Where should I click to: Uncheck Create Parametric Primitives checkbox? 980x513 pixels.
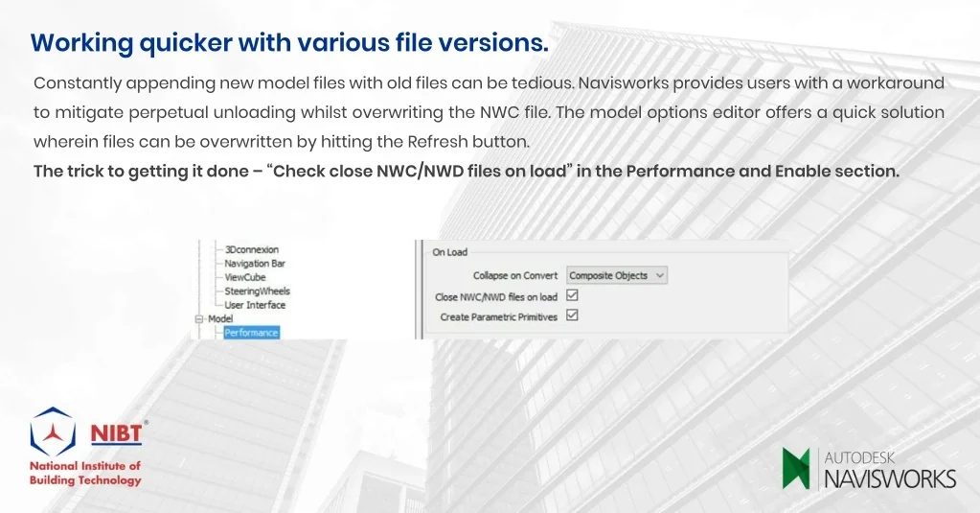coord(573,315)
